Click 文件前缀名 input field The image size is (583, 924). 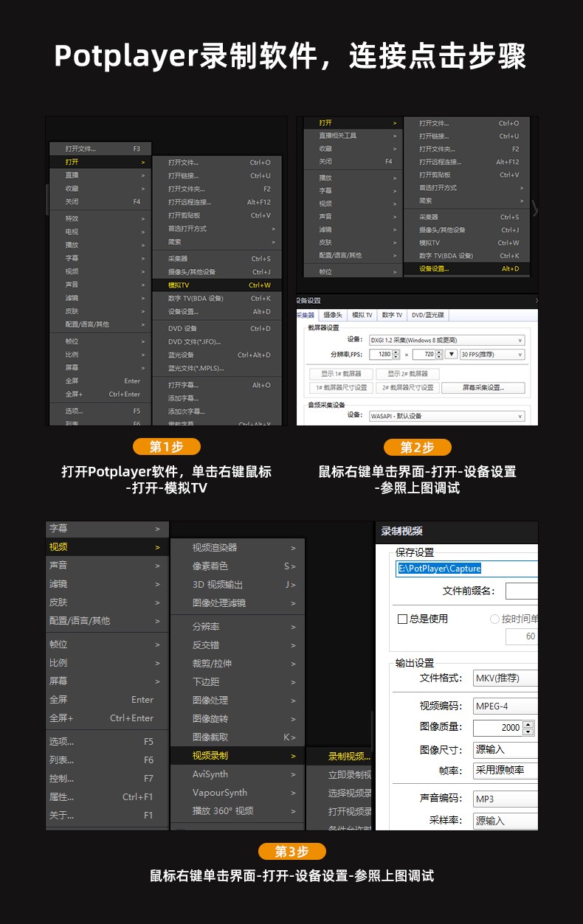click(522, 591)
